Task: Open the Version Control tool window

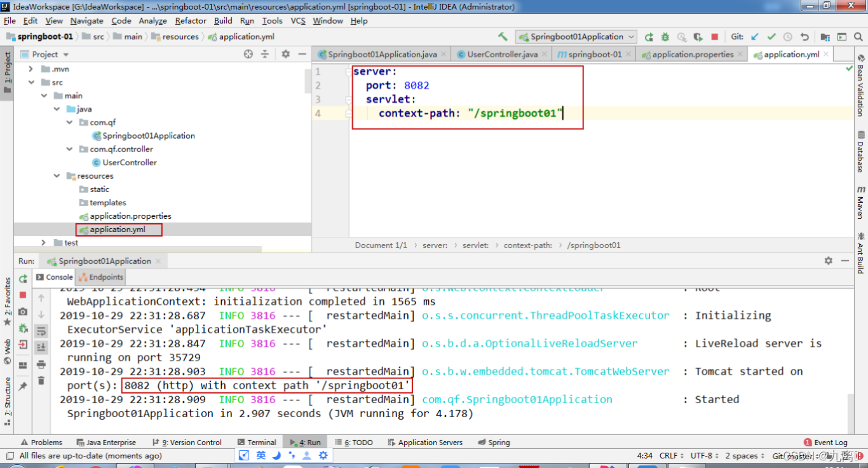Action: pyautogui.click(x=187, y=442)
